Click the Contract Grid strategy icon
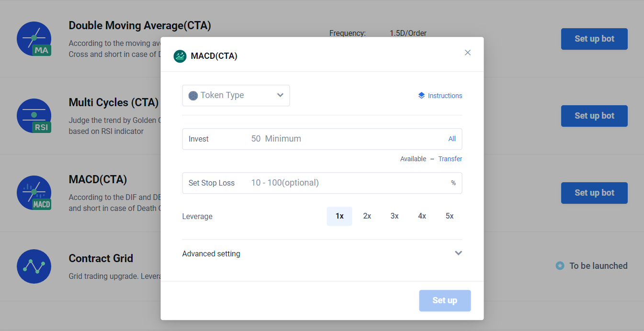 point(34,266)
